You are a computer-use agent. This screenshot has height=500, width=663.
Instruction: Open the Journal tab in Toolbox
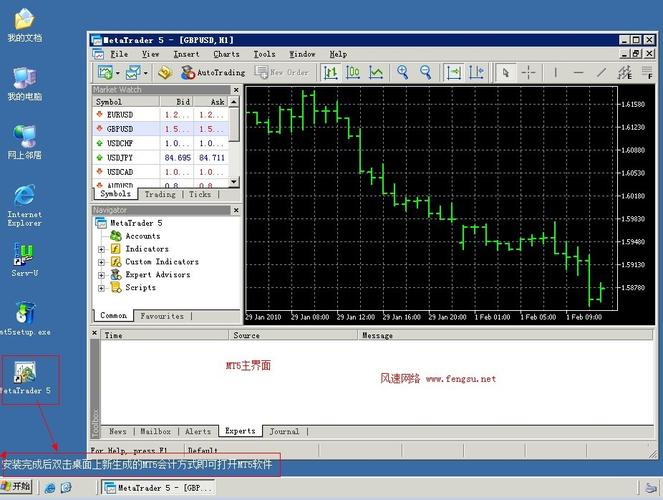coord(284,432)
